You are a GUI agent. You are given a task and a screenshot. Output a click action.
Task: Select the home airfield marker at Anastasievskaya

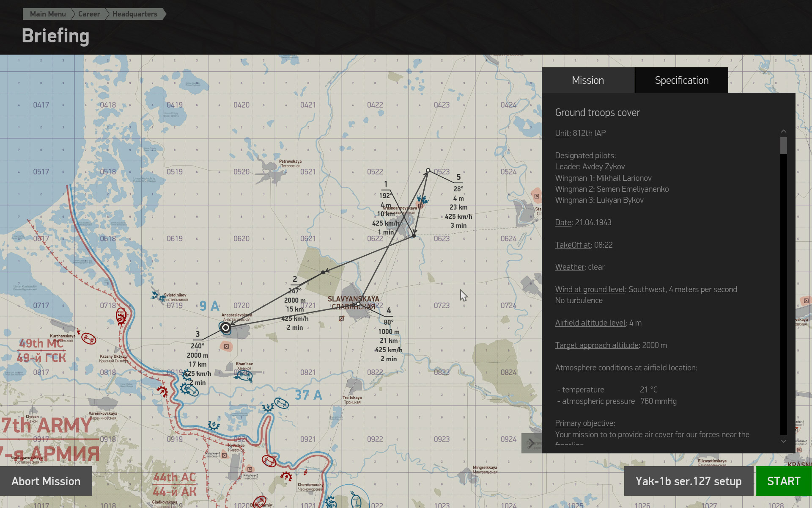pyautogui.click(x=225, y=327)
